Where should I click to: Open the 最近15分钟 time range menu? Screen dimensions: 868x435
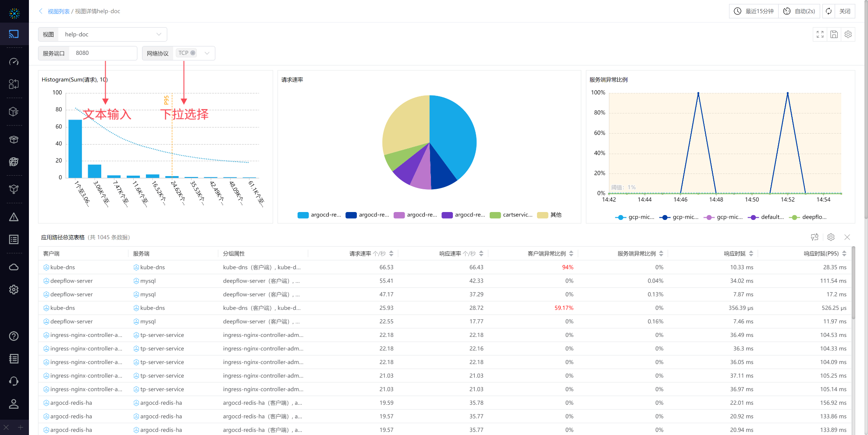[x=753, y=11]
